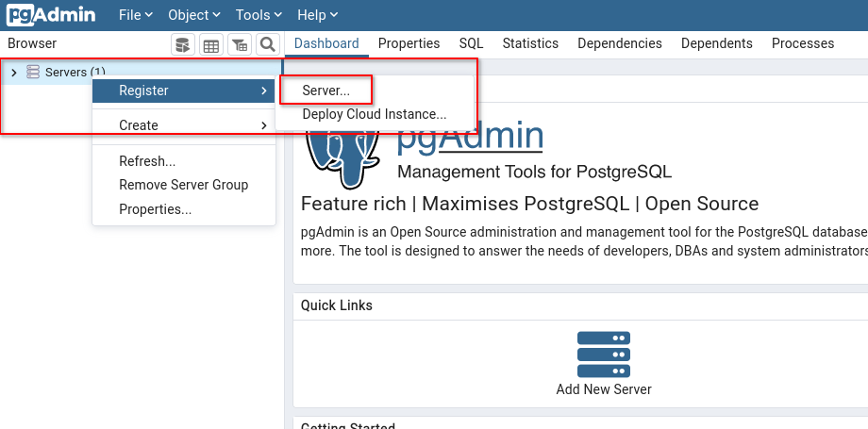
Task: Select Remove Server Group
Action: 184,185
